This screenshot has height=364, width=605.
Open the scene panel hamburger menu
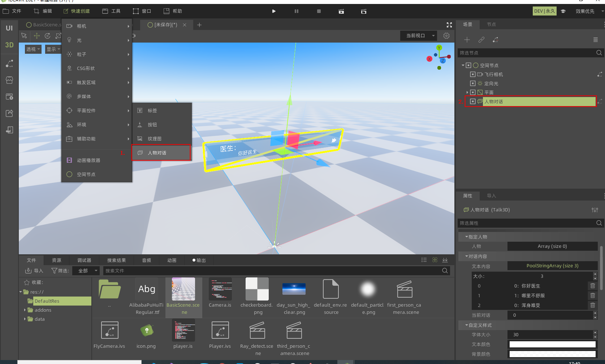(596, 40)
